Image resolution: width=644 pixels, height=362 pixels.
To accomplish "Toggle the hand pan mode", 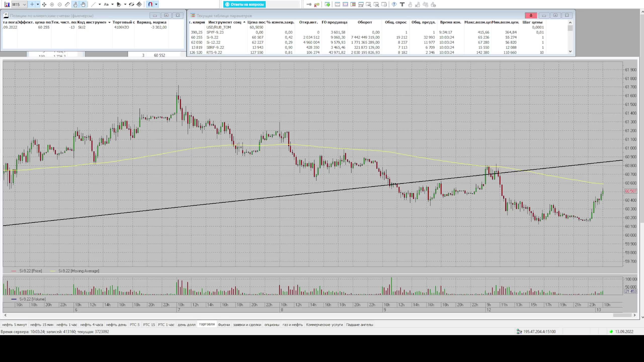I will 83,4.
